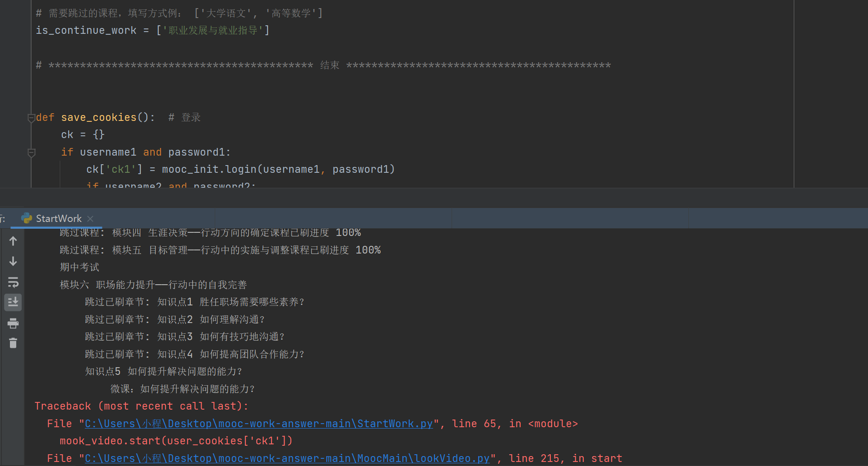Image resolution: width=868 pixels, height=466 pixels.
Task: Collapse the save_cookies function fold arrow
Action: tap(31, 118)
